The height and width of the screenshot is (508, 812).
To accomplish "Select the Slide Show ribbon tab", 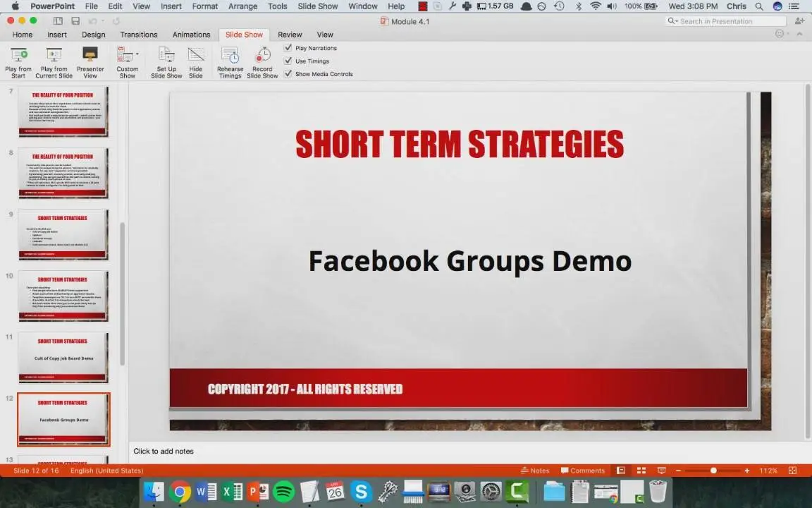I will point(244,35).
